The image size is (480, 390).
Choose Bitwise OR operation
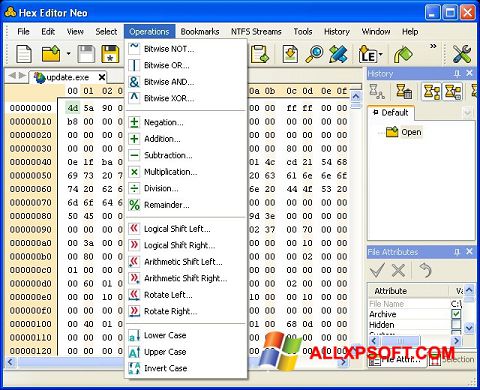(x=186, y=65)
